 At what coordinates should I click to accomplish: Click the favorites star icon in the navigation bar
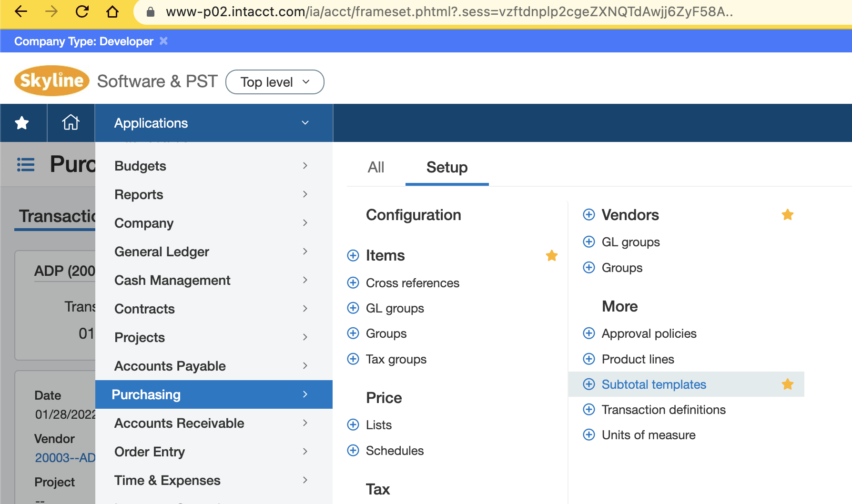[x=21, y=122]
